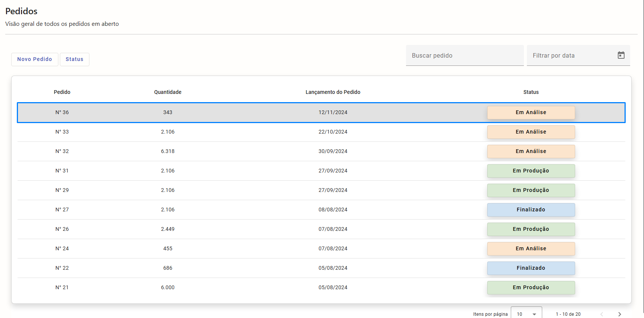Click Finalizado status of order N° 22
Screen dimensions: 644x318
531,268
